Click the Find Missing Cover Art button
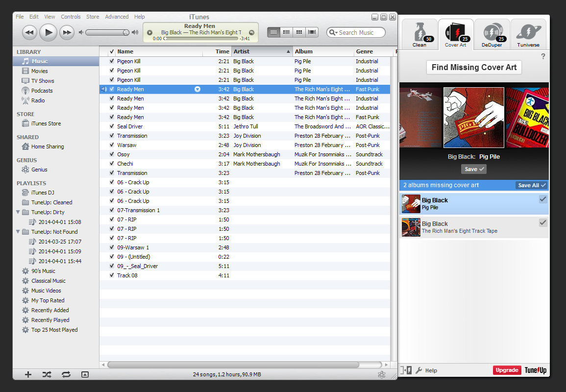Viewport: 566px width, 392px height. (x=474, y=68)
